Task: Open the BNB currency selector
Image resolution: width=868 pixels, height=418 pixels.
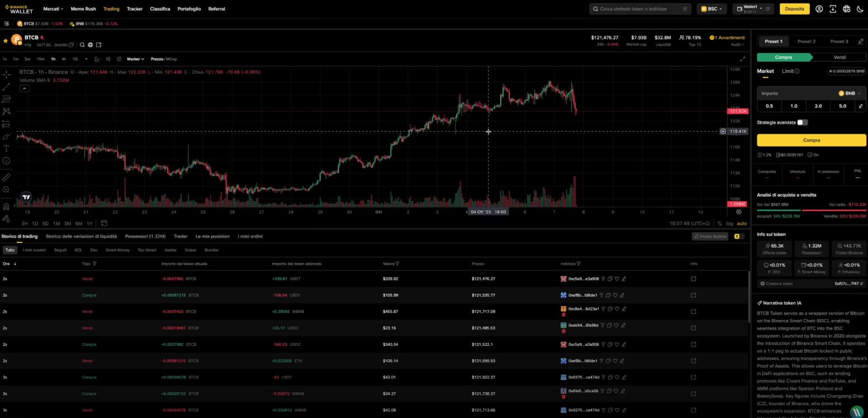Action: 849,93
